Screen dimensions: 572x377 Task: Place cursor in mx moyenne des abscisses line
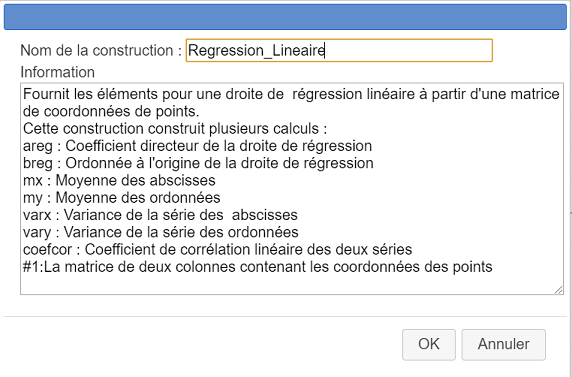[119, 180]
